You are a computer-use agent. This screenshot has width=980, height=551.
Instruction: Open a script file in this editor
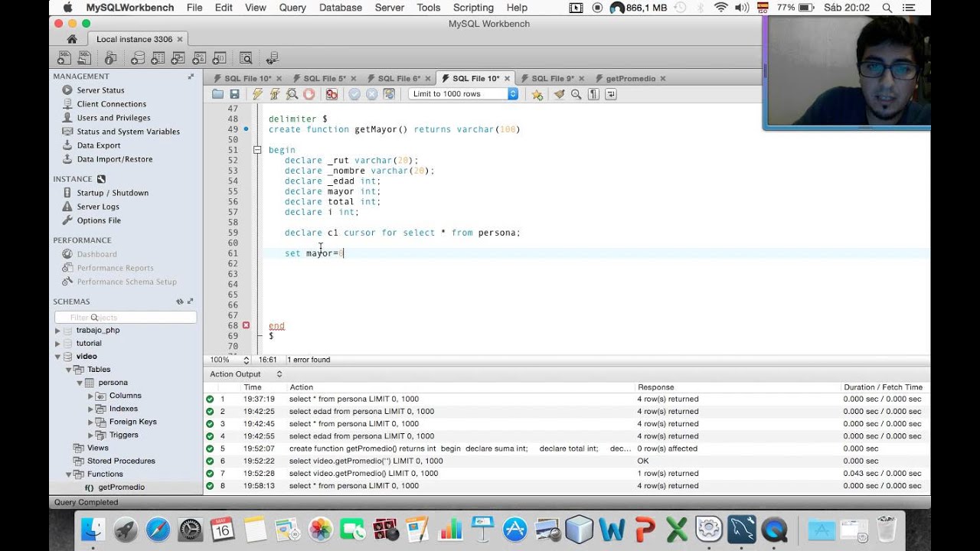(x=218, y=94)
